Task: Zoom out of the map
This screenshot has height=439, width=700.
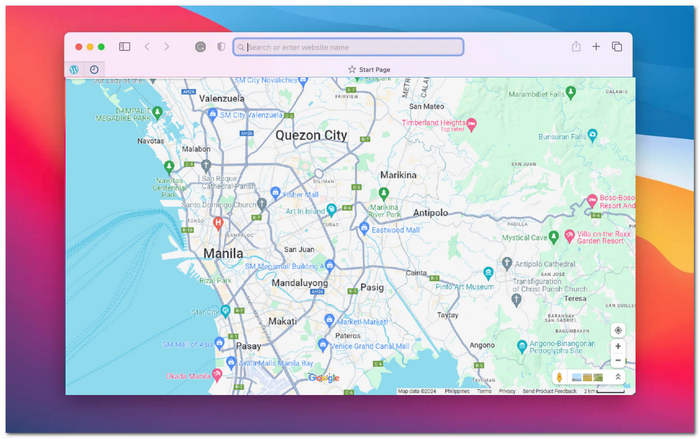Action: pos(618,360)
